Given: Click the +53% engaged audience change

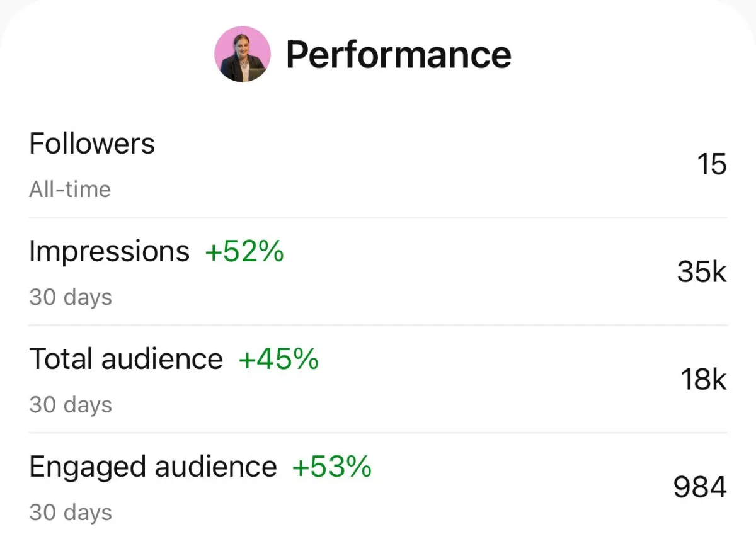Looking at the screenshot, I should click(x=332, y=467).
